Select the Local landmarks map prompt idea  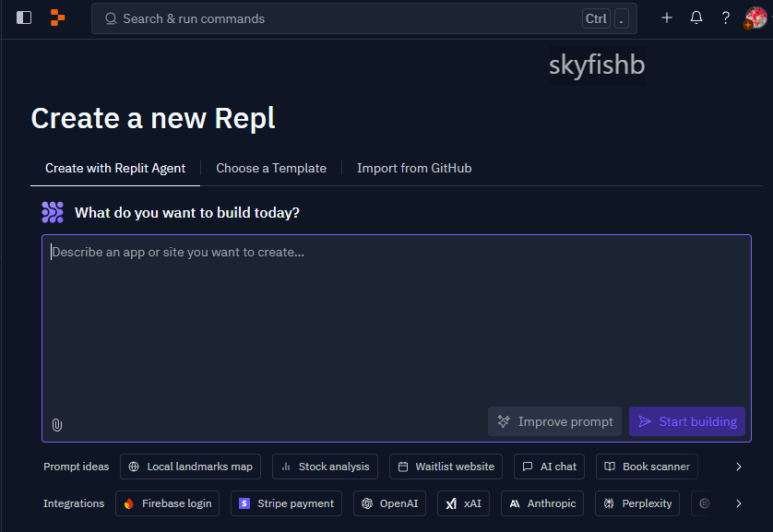click(x=190, y=467)
